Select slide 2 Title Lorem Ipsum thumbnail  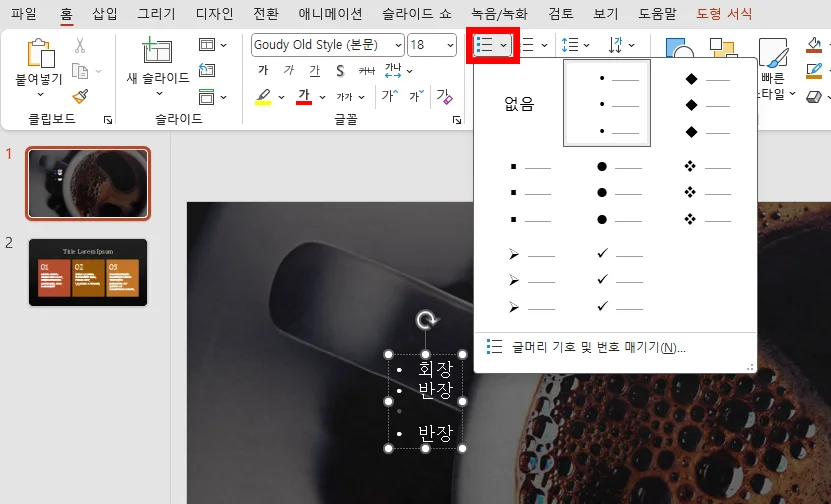[x=88, y=272]
